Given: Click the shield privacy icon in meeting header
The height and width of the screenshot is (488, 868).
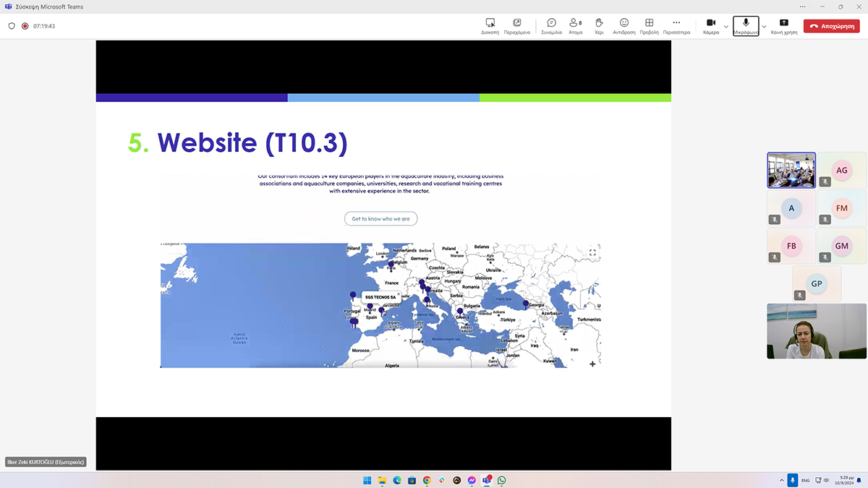Looking at the screenshot, I should click(x=12, y=26).
